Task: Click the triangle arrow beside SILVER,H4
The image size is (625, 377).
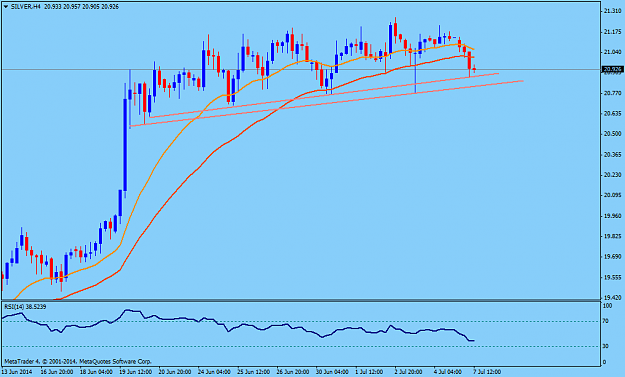Action: 6,7
